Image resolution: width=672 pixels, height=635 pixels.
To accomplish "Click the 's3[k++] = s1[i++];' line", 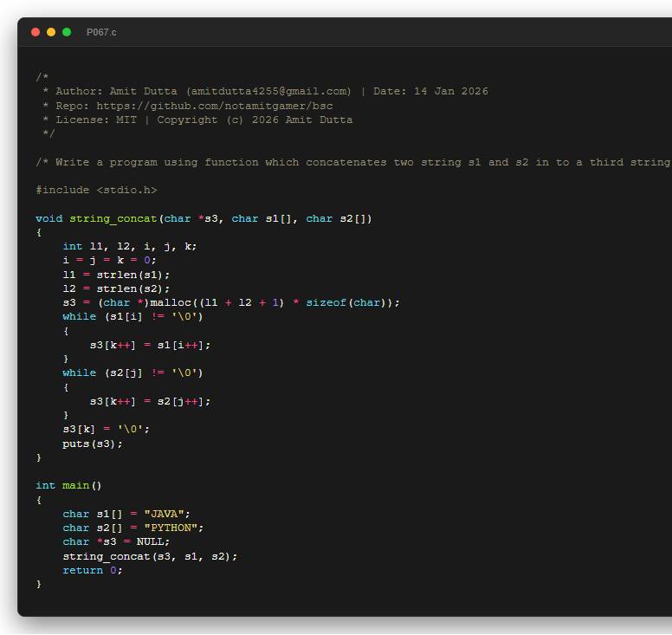I will [150, 345].
